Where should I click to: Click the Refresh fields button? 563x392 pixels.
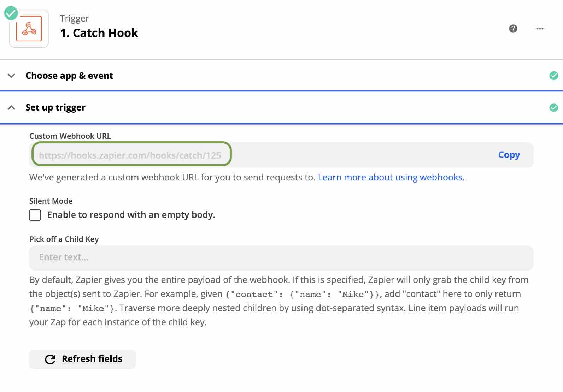(x=82, y=359)
